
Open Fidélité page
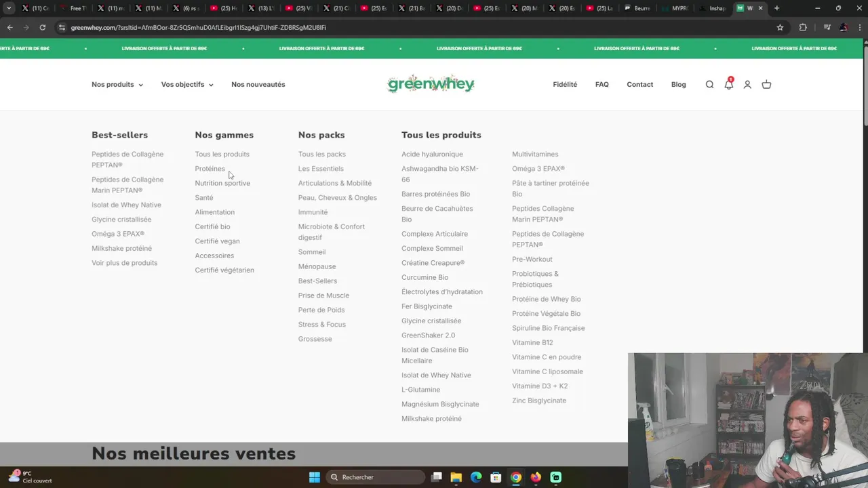[565, 85]
